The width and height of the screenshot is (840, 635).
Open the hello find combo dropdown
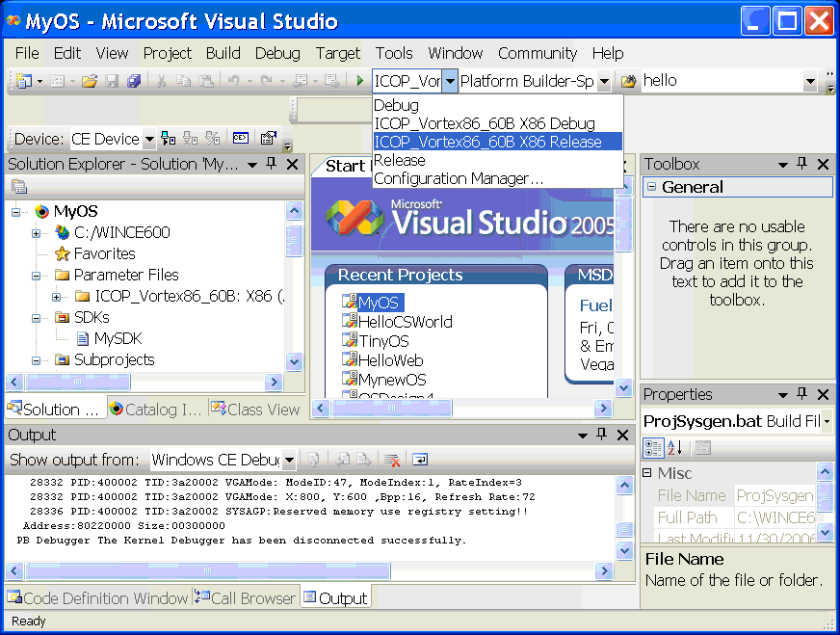point(810,82)
